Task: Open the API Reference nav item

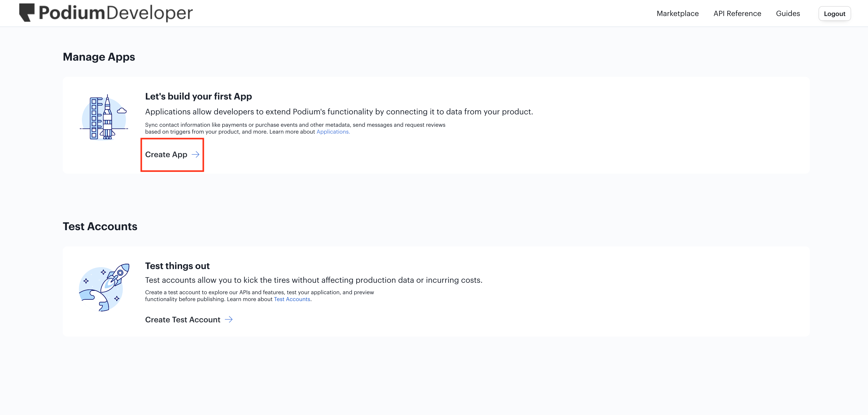Action: (737, 13)
